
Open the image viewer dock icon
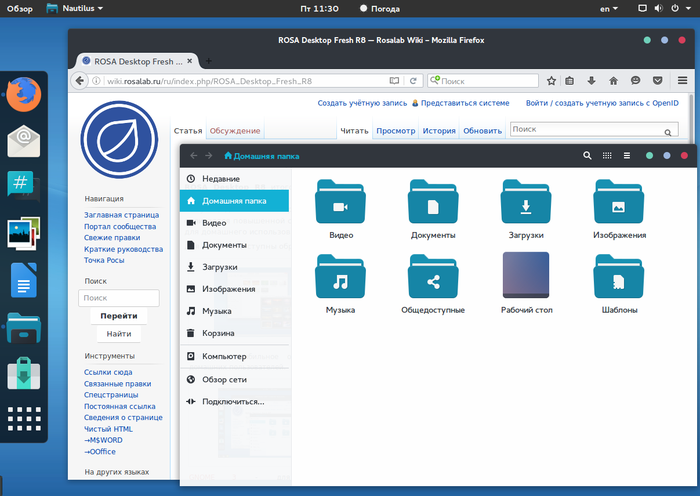pyautogui.click(x=24, y=233)
